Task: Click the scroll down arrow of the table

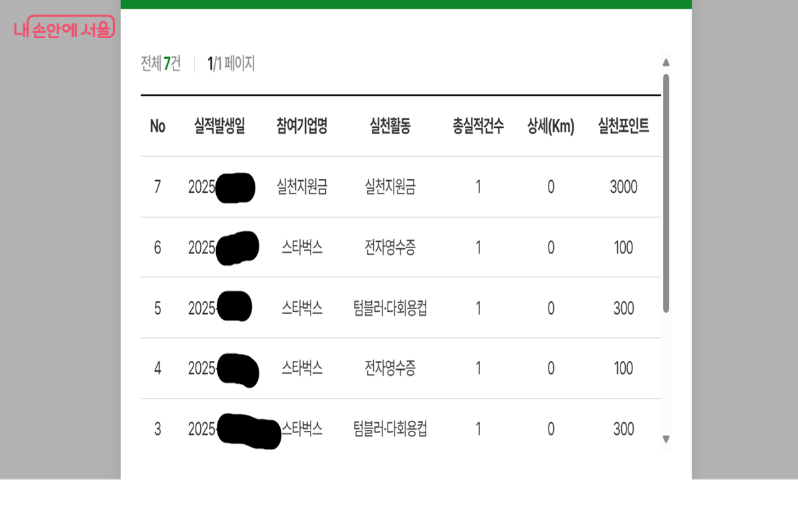Action: pos(666,439)
